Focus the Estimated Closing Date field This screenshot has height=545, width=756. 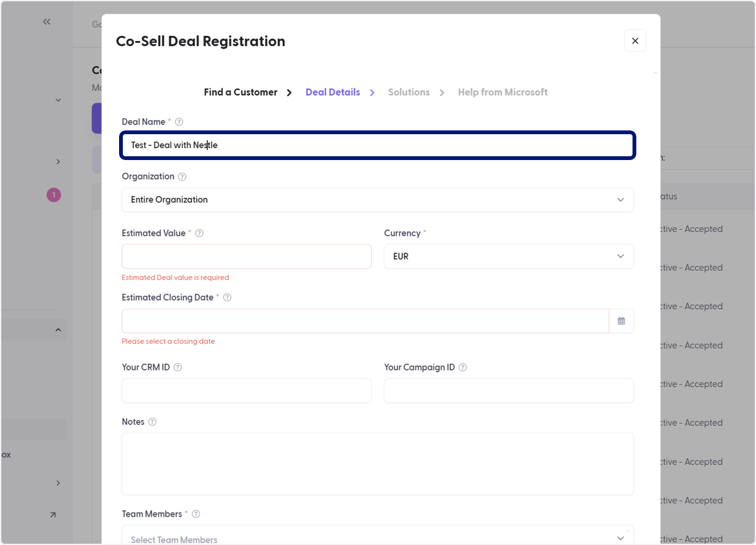point(365,321)
